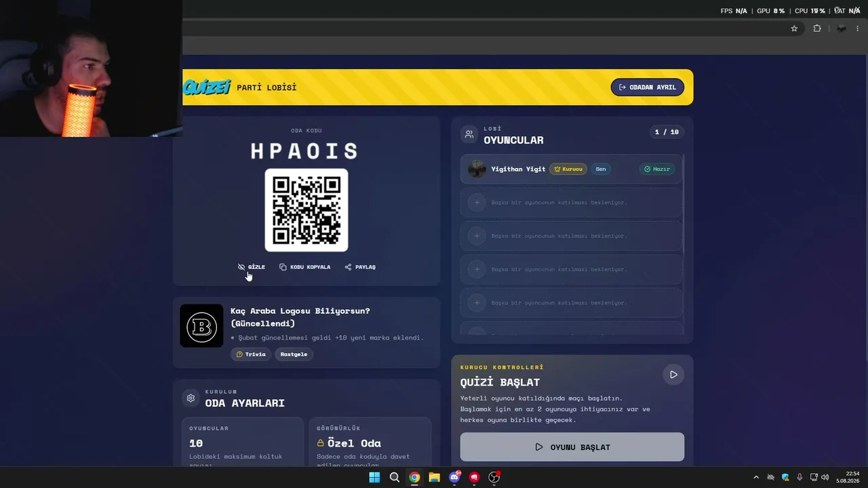The image size is (868, 488).
Task: Click the plus icon in the fourth empty player slot
Action: tap(477, 302)
